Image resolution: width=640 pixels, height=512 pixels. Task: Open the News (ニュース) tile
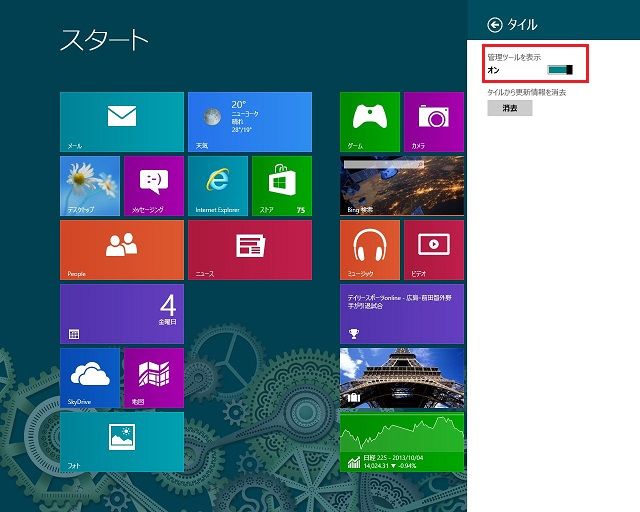pos(250,250)
